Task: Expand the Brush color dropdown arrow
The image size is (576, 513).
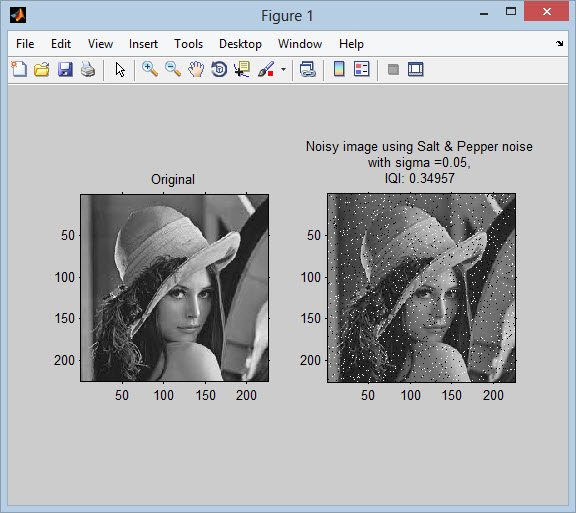Action: point(283,69)
